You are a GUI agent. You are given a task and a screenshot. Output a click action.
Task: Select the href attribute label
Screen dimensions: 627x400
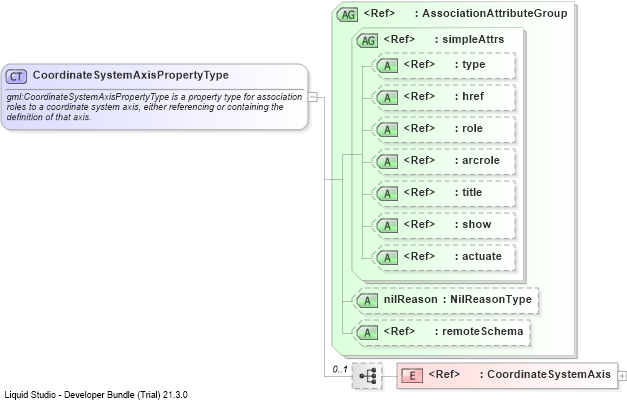pyautogui.click(x=473, y=96)
